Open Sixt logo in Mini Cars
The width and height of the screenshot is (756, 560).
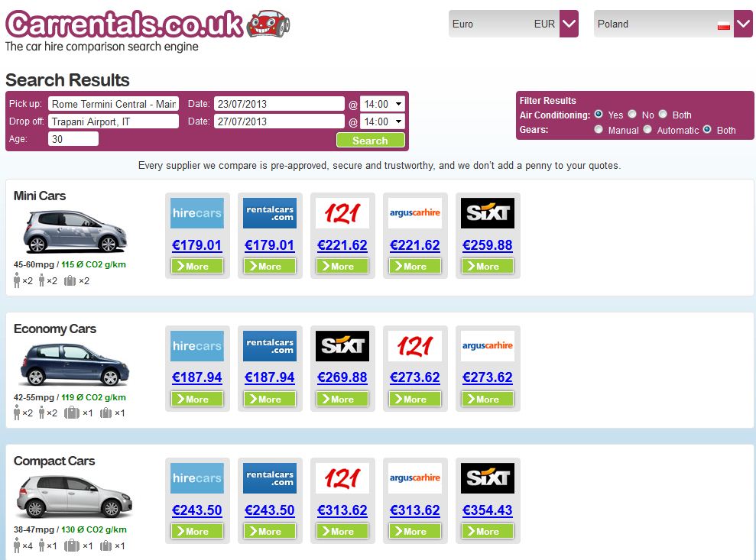488,213
